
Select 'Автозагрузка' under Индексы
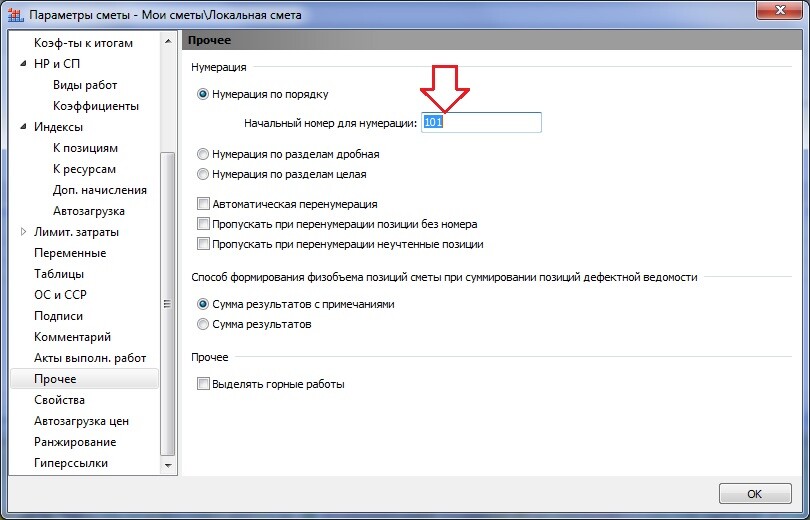click(88, 211)
